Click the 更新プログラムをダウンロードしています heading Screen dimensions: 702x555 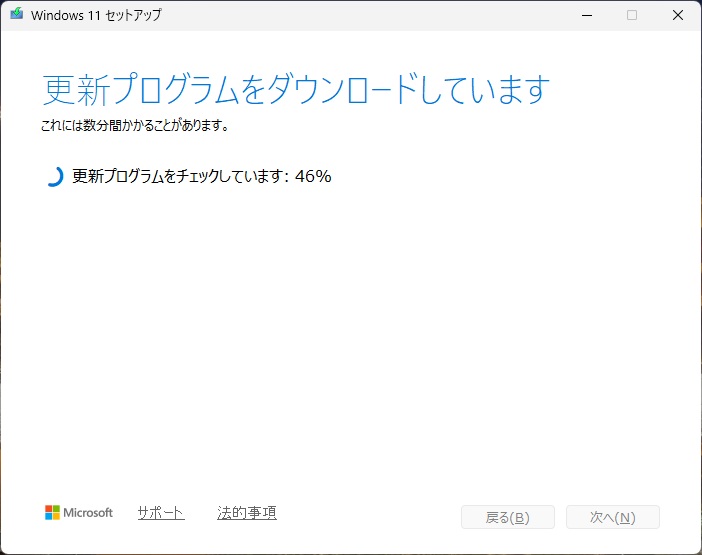(296, 90)
